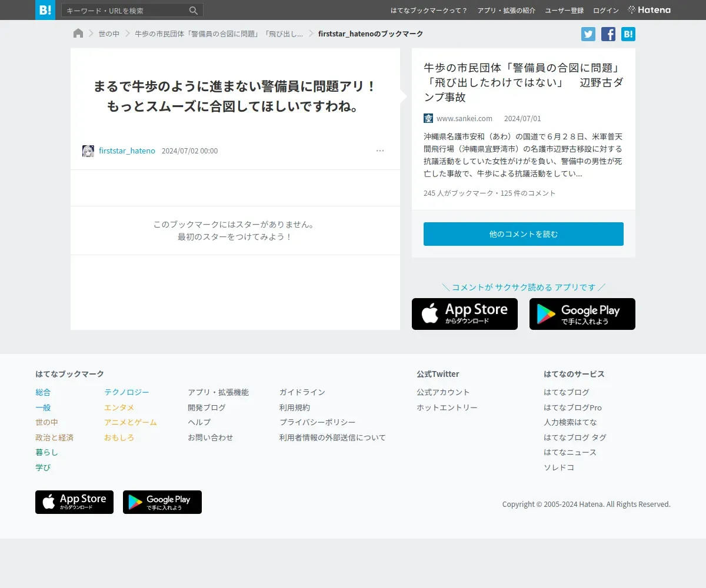Open footer おもしろ category

[x=119, y=437]
